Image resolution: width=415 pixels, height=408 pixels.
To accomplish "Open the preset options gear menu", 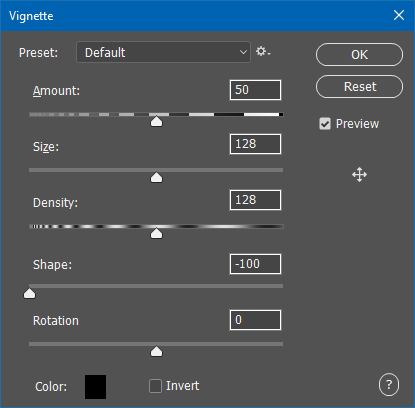I will pyautogui.click(x=263, y=52).
